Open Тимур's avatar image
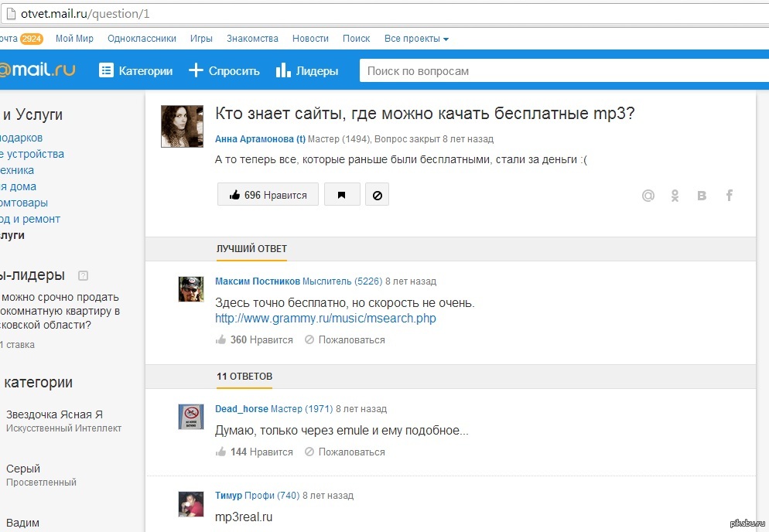The width and height of the screenshot is (769, 532). coord(191,504)
